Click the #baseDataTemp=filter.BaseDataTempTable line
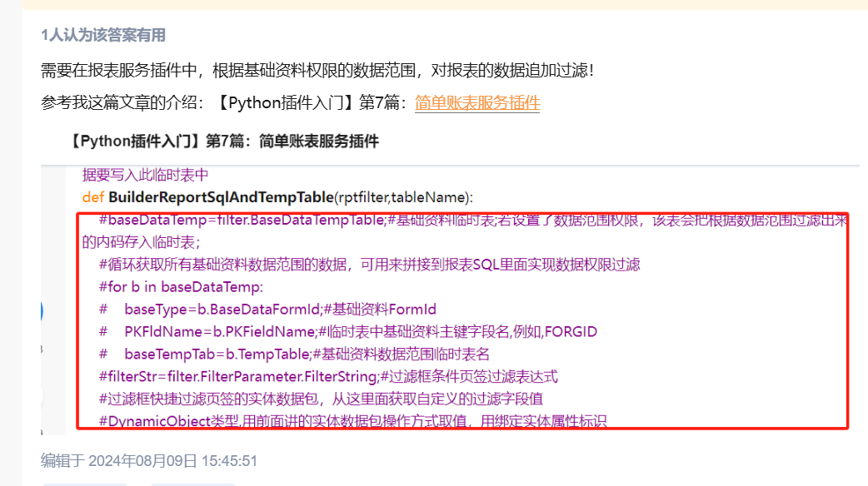Image resolution: width=868 pixels, height=486 pixels. click(x=465, y=231)
